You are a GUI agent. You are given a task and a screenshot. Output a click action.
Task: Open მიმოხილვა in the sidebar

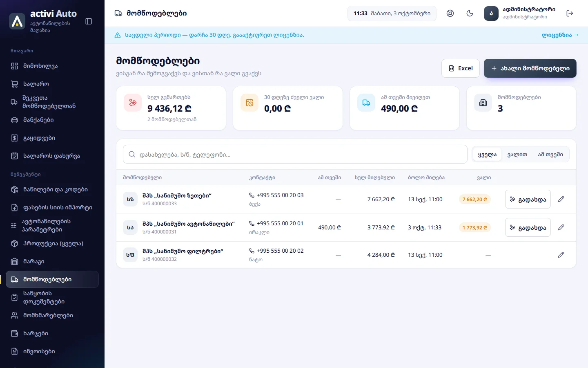coord(52,66)
